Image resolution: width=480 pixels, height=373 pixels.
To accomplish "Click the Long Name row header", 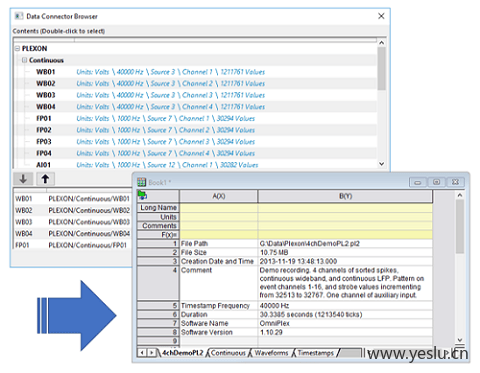I will [158, 208].
